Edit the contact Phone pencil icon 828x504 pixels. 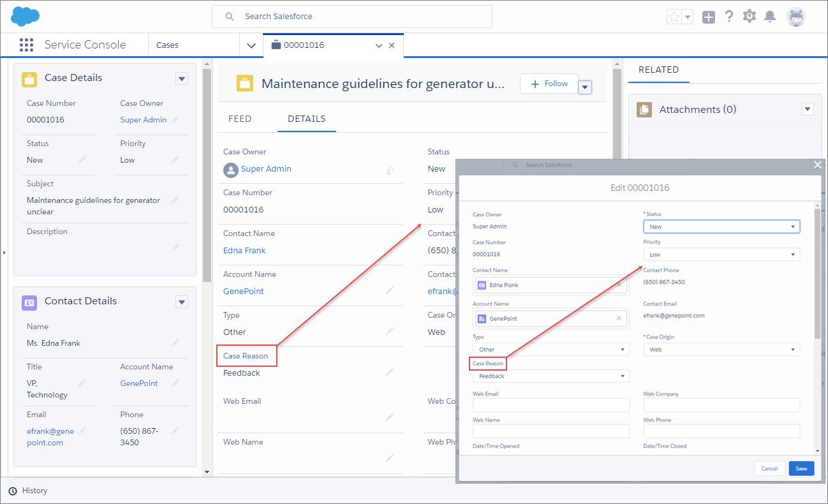click(175, 431)
